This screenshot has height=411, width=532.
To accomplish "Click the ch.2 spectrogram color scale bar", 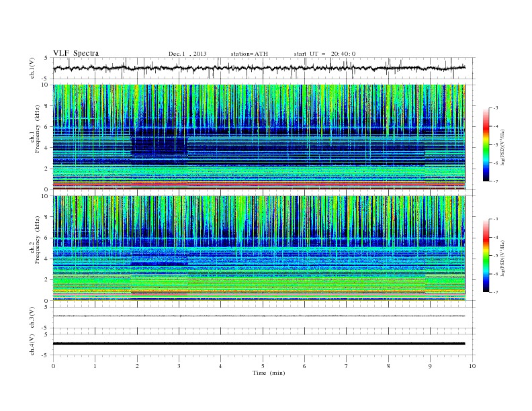I will coord(486,256).
